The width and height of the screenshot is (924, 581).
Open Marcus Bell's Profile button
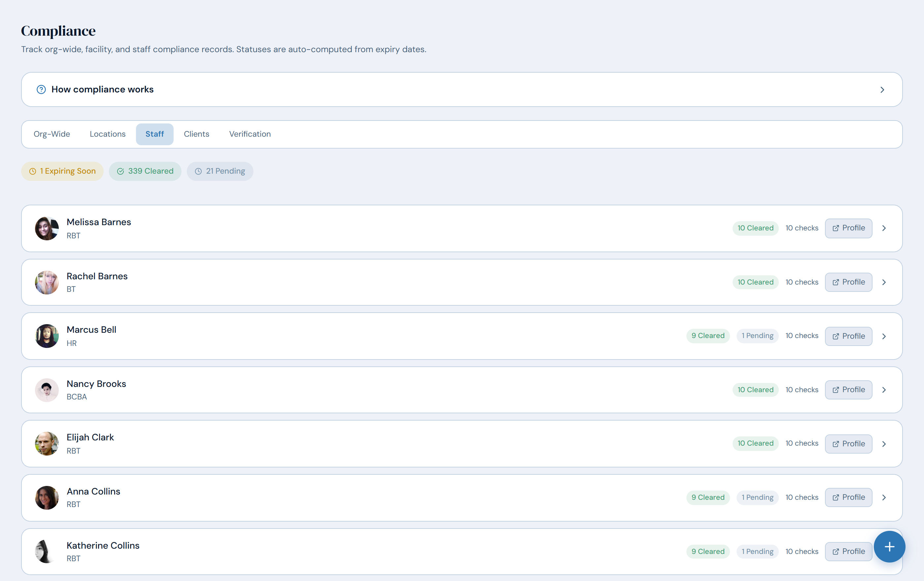point(848,336)
